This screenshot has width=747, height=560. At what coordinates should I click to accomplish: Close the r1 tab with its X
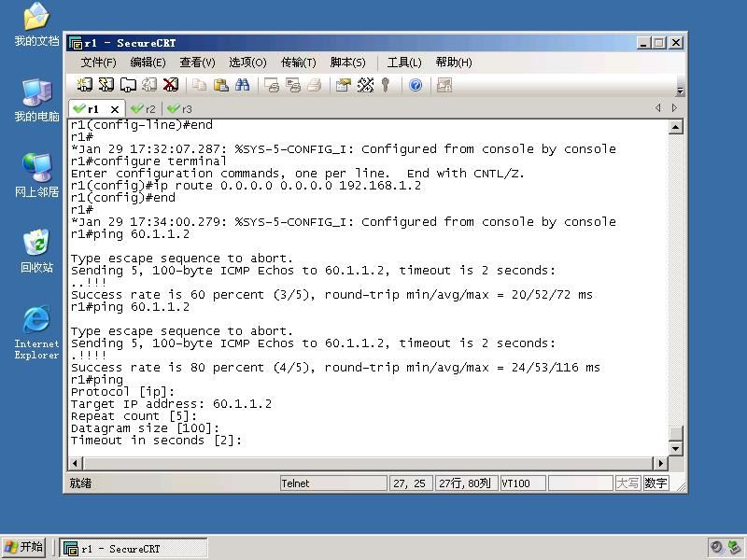115,109
